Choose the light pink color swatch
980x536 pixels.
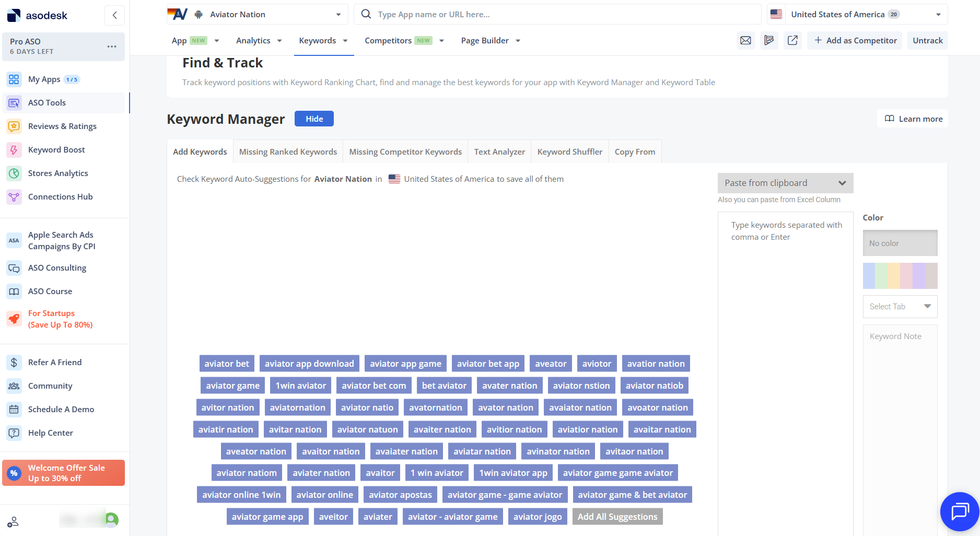pyautogui.click(x=906, y=276)
